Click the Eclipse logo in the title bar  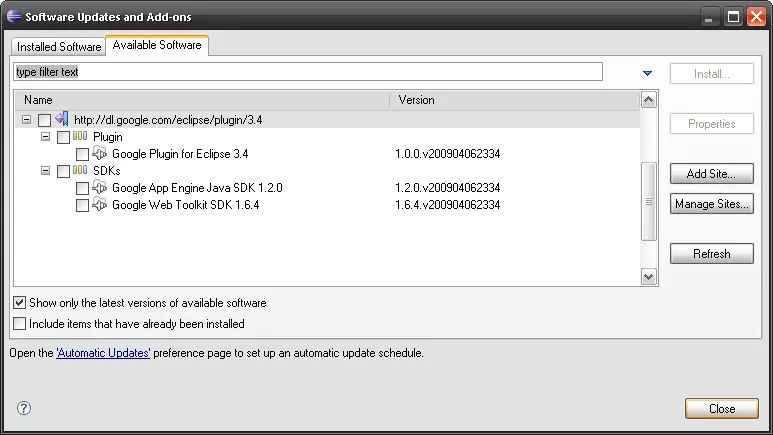click(14, 16)
